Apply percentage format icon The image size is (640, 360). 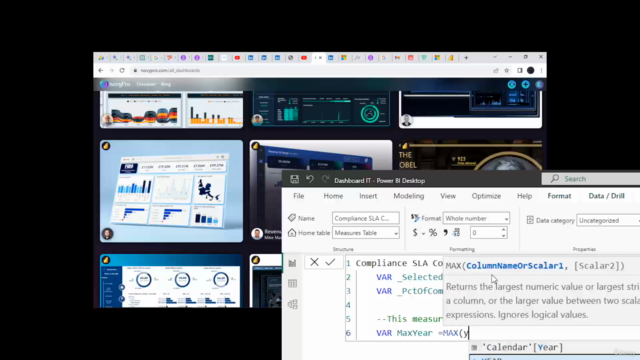coord(433,233)
